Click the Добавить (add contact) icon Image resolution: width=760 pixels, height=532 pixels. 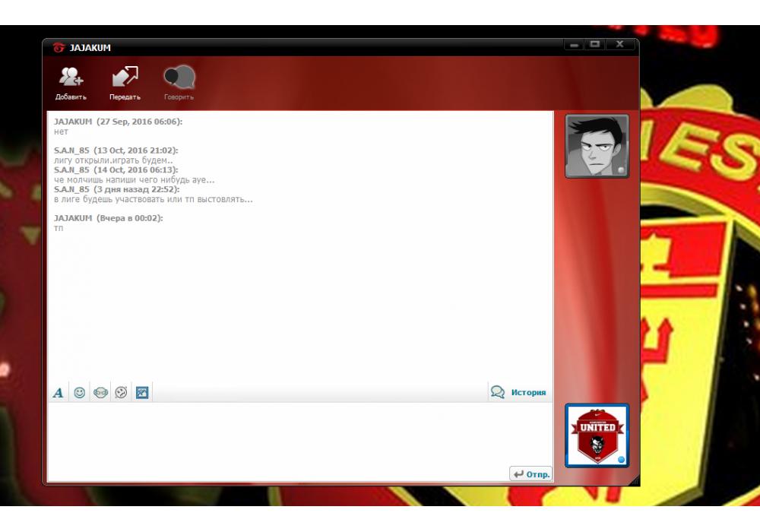pos(71,78)
